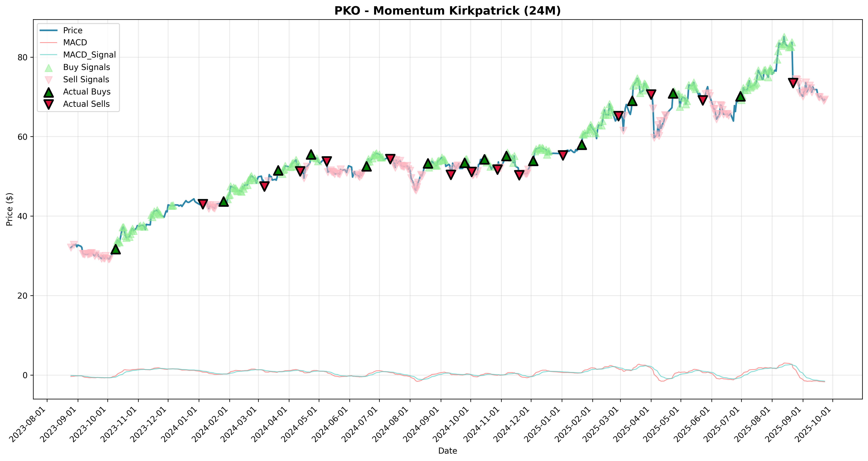Click the Actual Buy marker at end of June 2025
This screenshot has height=461, width=868.
740,96
